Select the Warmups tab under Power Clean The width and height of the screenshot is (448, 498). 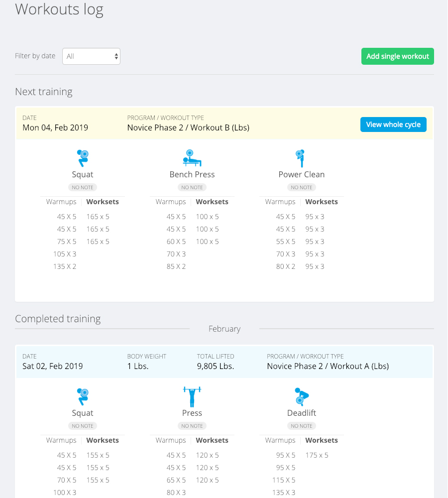[x=280, y=202]
